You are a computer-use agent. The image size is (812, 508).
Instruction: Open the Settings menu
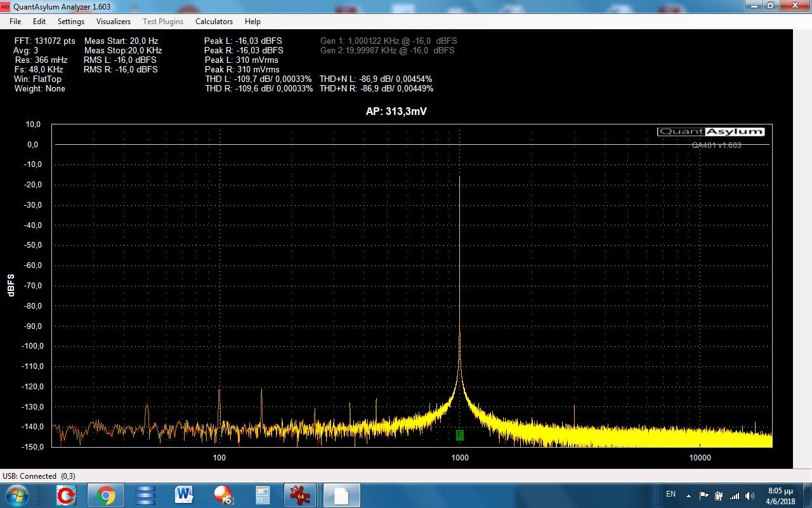pyautogui.click(x=71, y=22)
